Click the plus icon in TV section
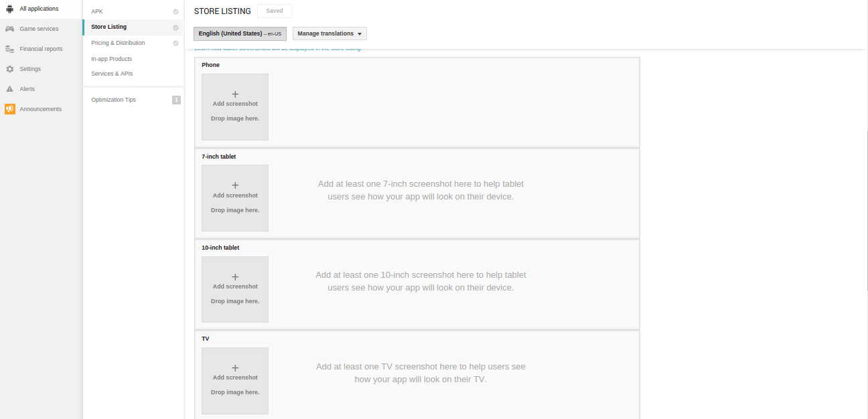 (x=235, y=367)
